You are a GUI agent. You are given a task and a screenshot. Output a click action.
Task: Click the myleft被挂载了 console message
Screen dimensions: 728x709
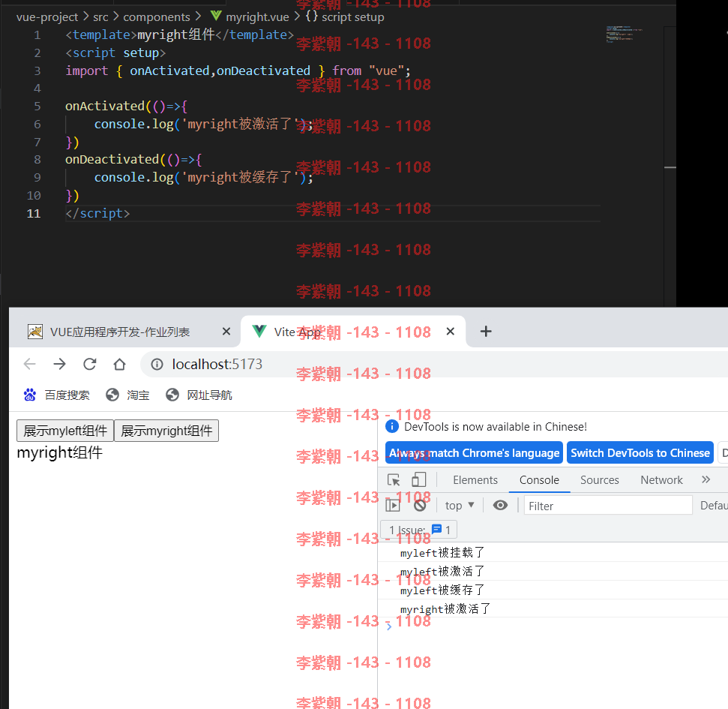point(442,552)
